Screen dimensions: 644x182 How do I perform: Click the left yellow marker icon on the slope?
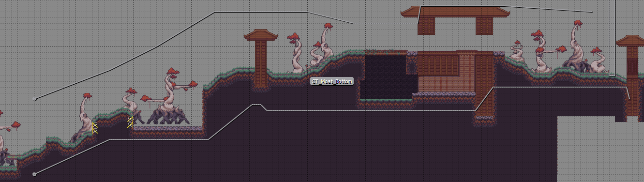pos(95,128)
